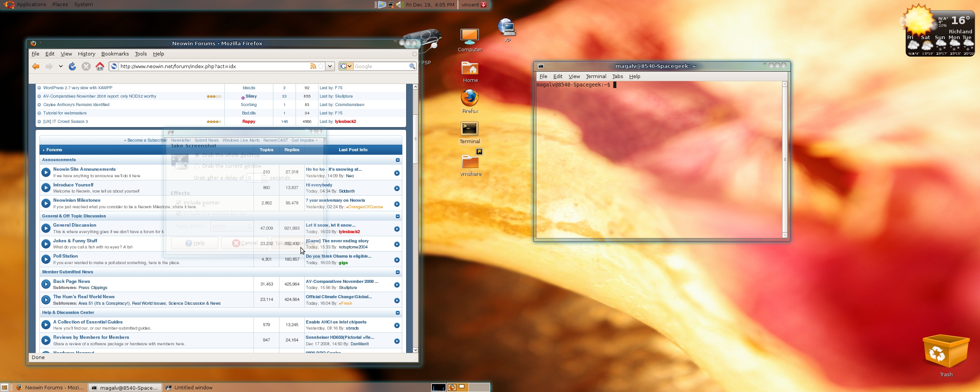Click the sun weather widget on desktop

[x=918, y=21]
